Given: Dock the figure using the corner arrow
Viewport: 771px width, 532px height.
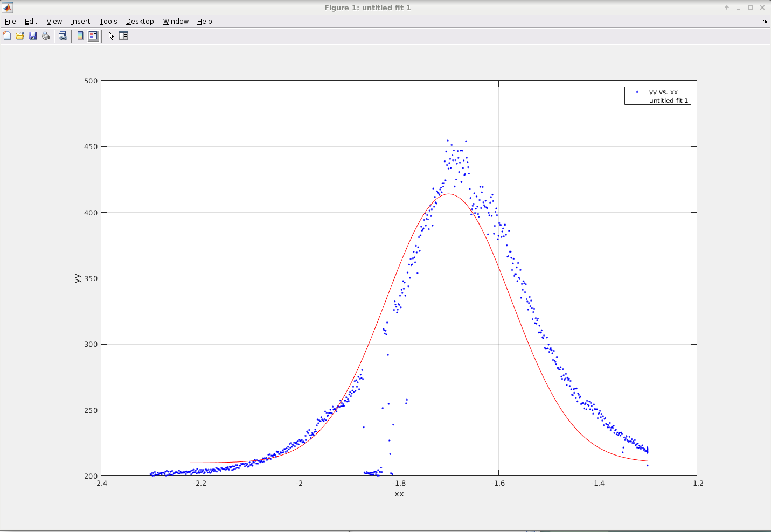Looking at the screenshot, I should (765, 22).
